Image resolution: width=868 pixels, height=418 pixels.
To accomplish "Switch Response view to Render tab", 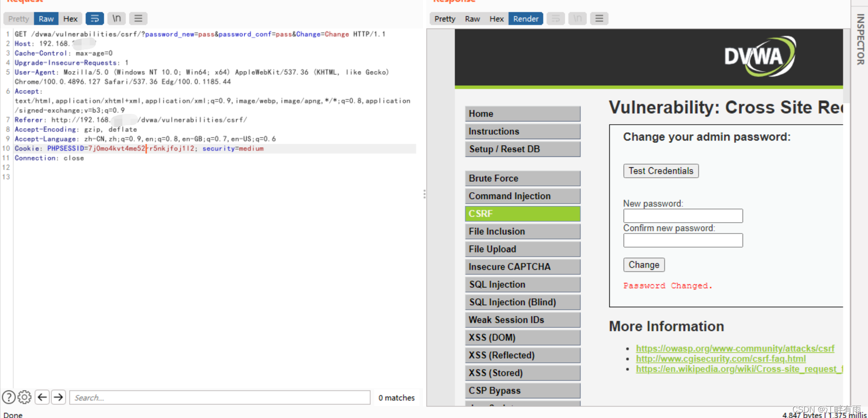I will click(526, 19).
